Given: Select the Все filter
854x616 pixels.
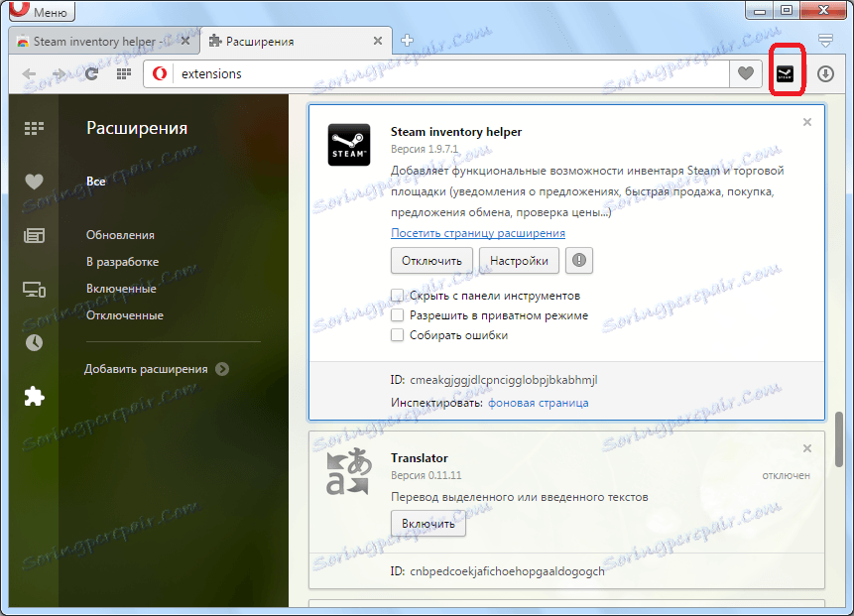Looking at the screenshot, I should point(96,182).
